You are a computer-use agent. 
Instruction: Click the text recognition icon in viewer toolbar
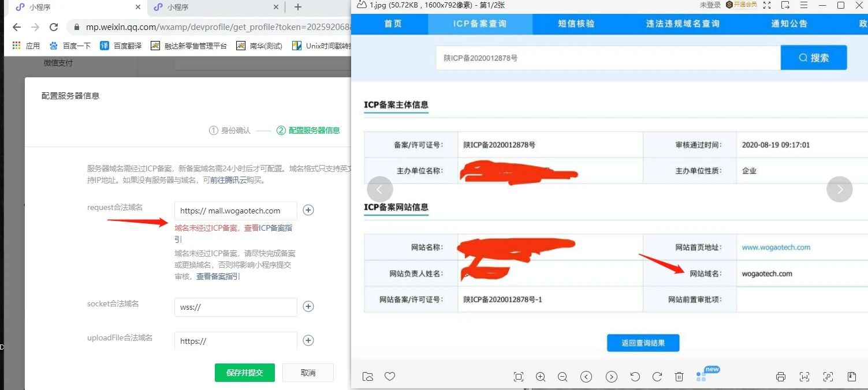[x=804, y=377]
